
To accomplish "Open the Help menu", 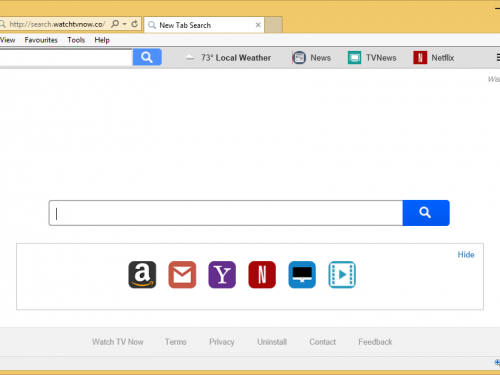I will (x=102, y=40).
